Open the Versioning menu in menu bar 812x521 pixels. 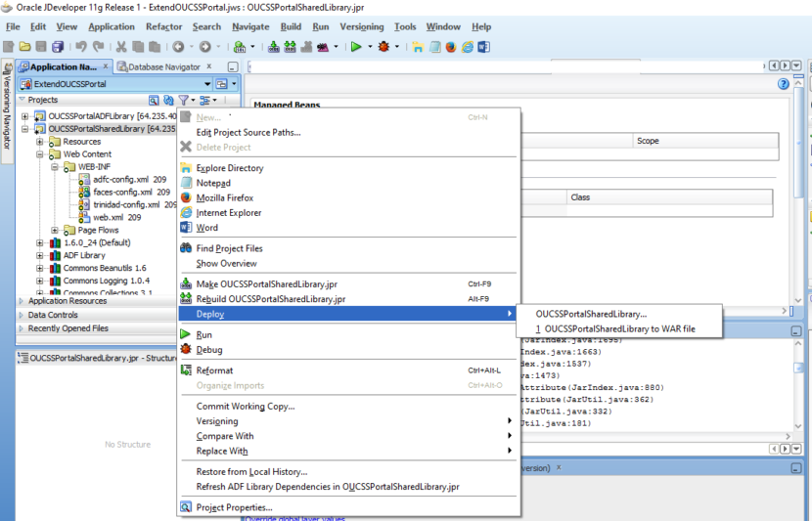click(x=361, y=27)
